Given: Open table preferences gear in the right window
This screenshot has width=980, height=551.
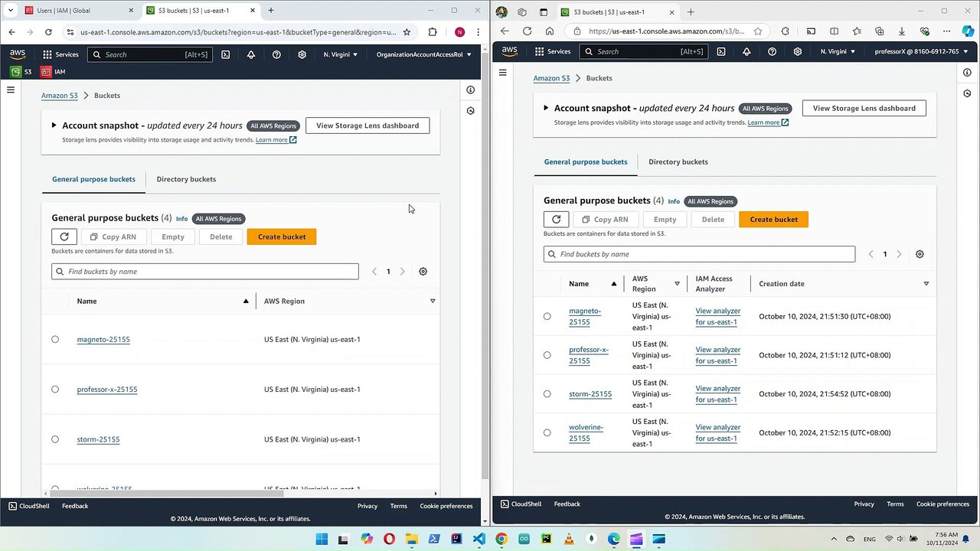Looking at the screenshot, I should coord(920,254).
